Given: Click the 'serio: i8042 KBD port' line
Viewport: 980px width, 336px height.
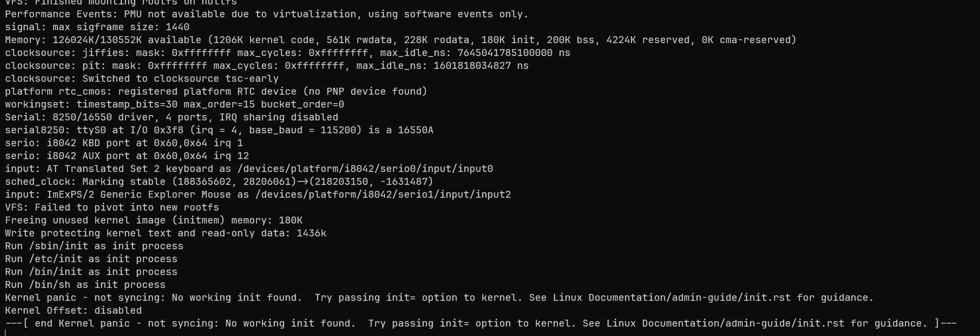Looking at the screenshot, I should tap(124, 143).
